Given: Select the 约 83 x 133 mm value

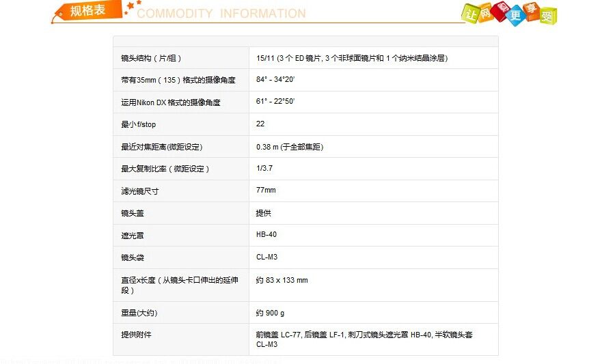Looking at the screenshot, I should point(282,280).
